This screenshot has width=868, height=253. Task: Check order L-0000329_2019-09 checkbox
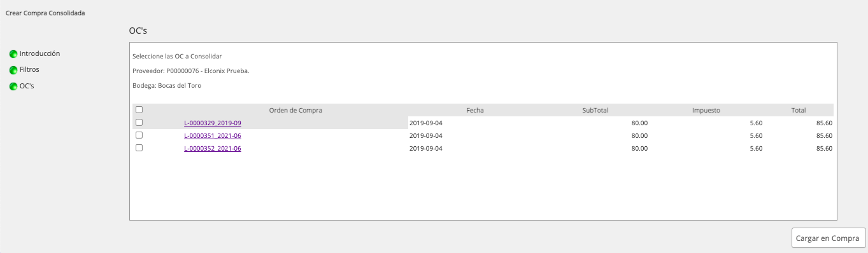click(x=139, y=123)
